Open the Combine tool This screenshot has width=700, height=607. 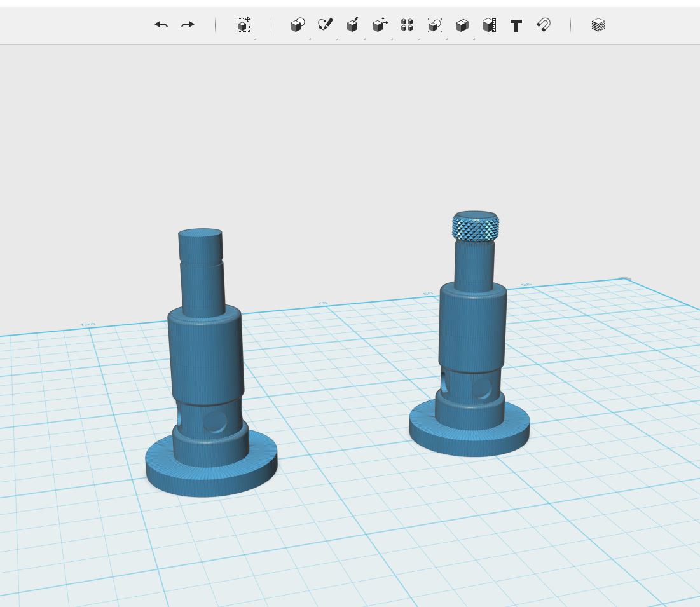[x=462, y=25]
